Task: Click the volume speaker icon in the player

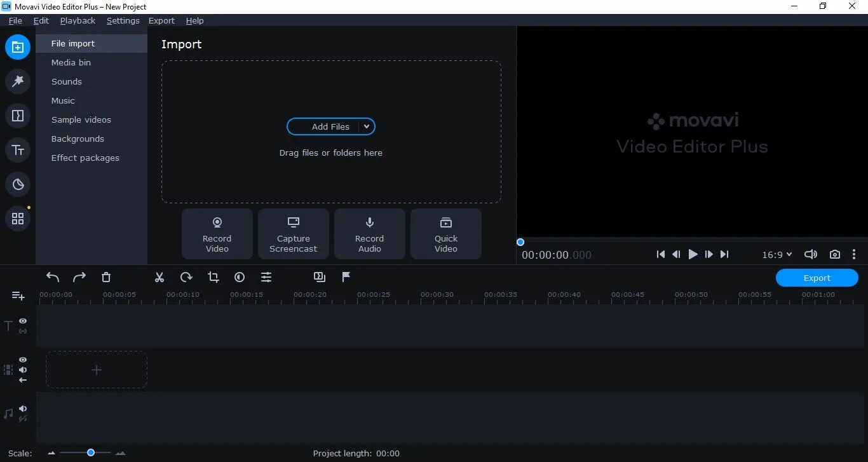Action: (x=811, y=254)
